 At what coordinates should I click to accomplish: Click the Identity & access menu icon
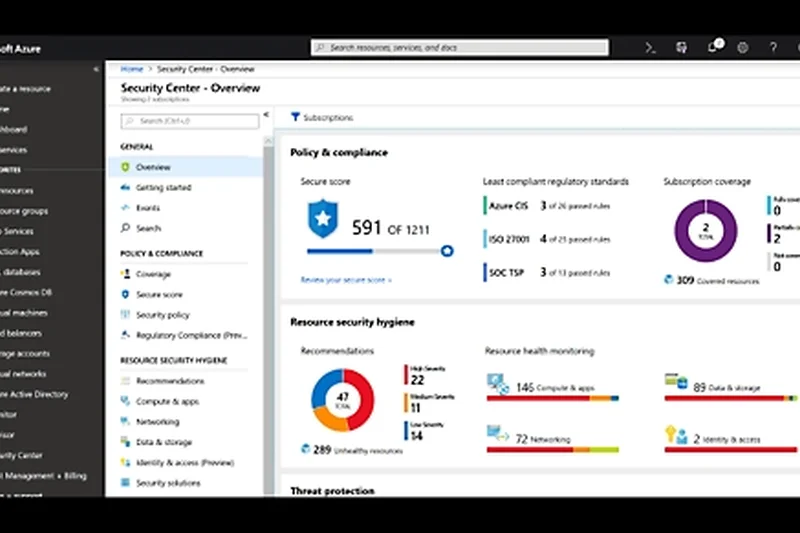(126, 463)
